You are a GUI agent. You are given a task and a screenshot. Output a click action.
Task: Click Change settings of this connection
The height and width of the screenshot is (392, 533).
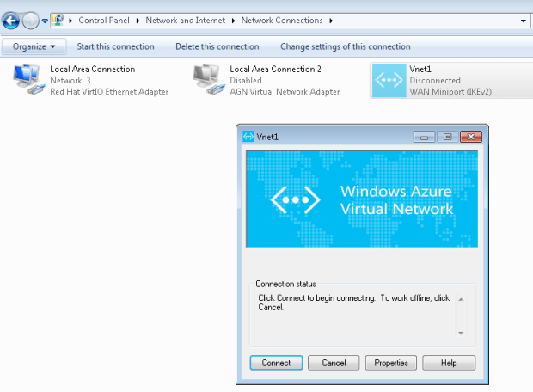pyautogui.click(x=345, y=46)
